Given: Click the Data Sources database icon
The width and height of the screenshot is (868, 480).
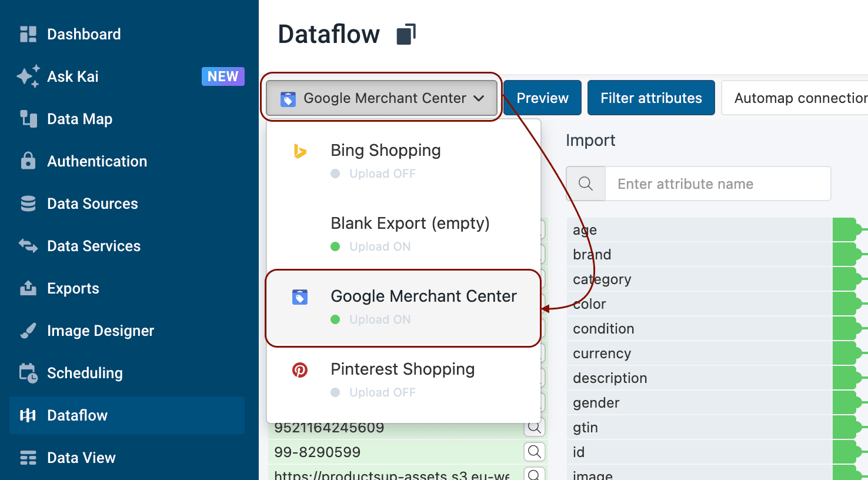Looking at the screenshot, I should pos(28,204).
